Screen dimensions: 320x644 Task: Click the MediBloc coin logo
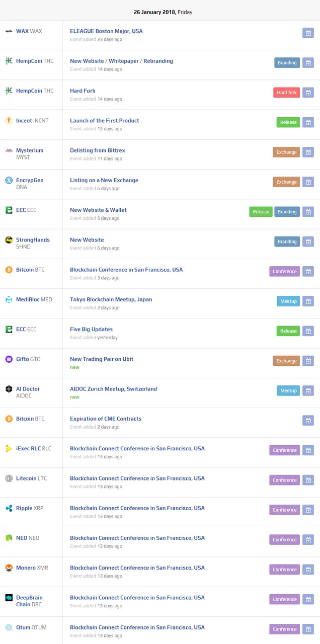9,299
